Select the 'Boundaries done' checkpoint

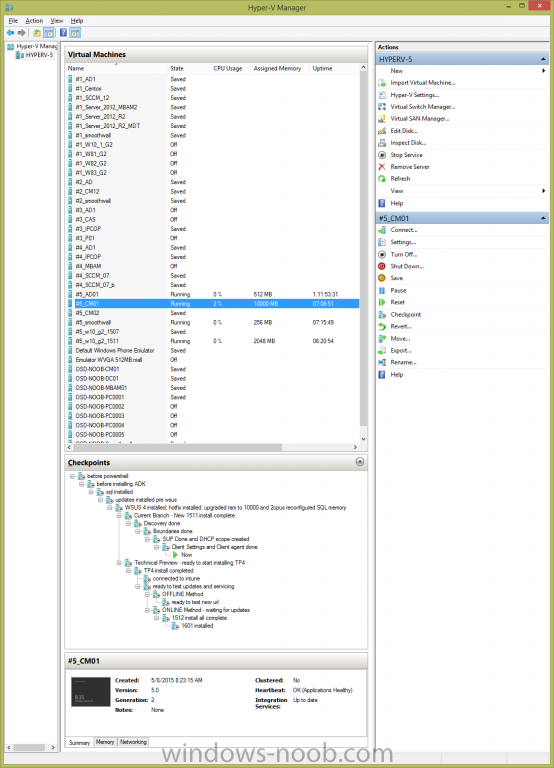[172, 531]
